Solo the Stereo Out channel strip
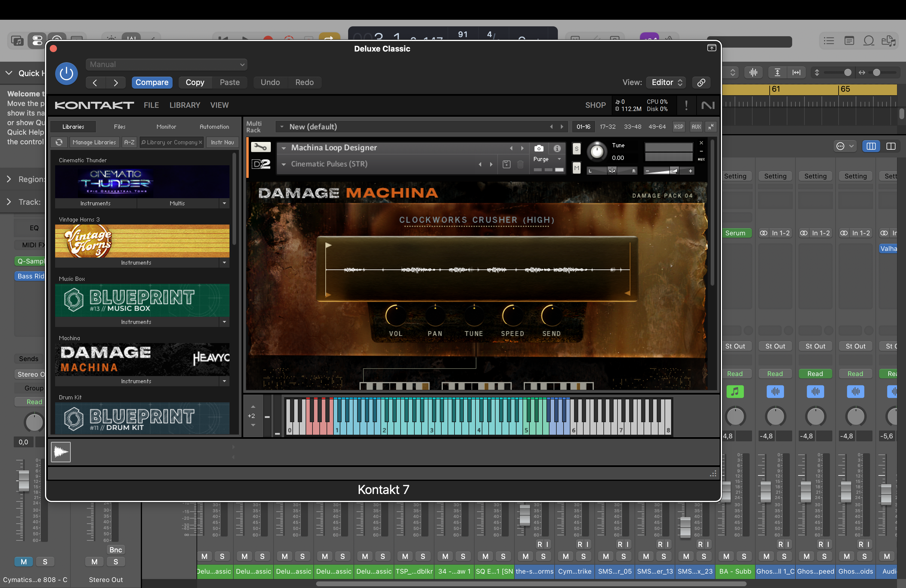906x588 pixels. [116, 562]
